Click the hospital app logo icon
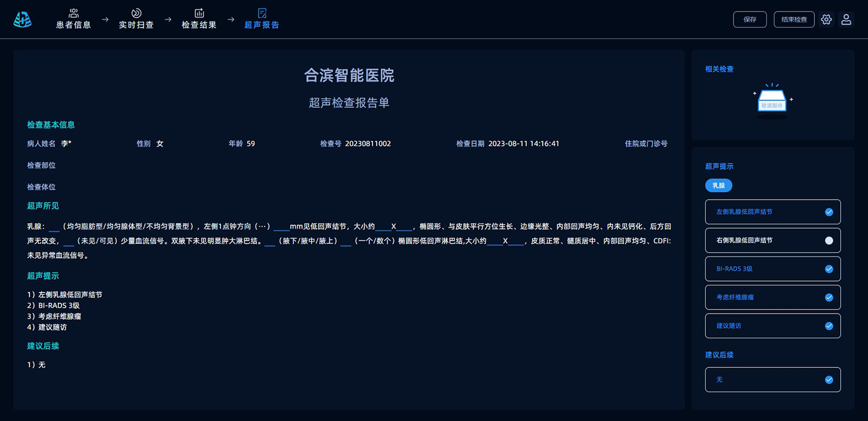Viewport: 868px width, 421px height. pos(22,19)
